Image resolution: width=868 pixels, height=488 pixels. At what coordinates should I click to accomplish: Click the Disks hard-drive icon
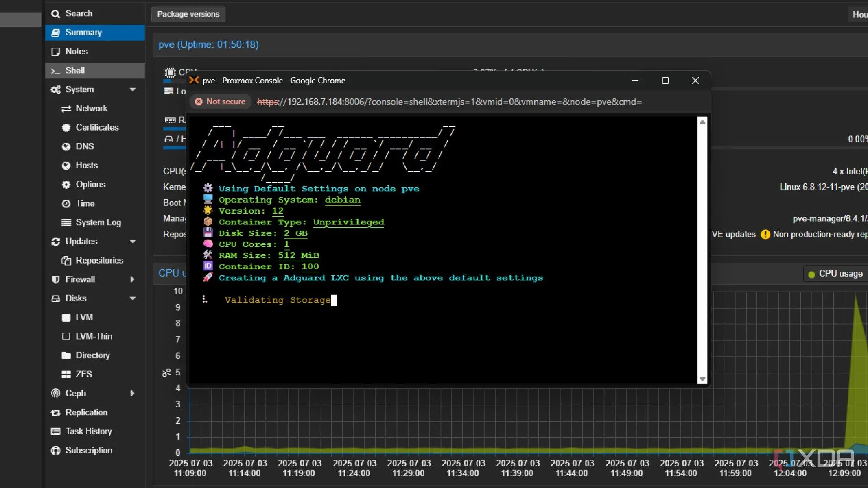click(55, 298)
